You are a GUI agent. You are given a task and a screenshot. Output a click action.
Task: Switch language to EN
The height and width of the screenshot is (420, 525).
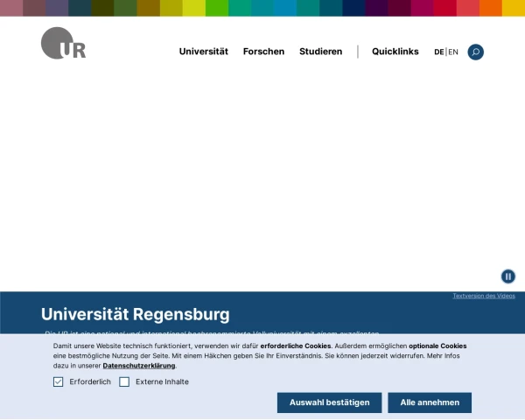pyautogui.click(x=453, y=52)
